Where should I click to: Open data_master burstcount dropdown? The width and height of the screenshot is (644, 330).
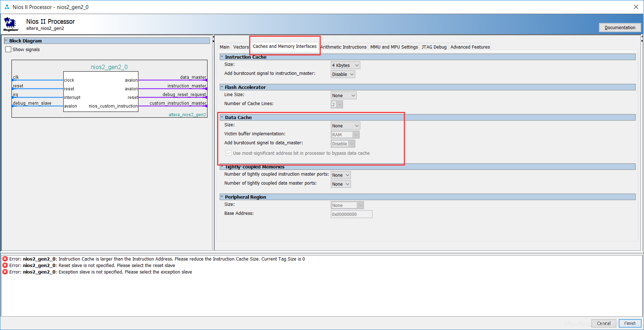tap(343, 144)
